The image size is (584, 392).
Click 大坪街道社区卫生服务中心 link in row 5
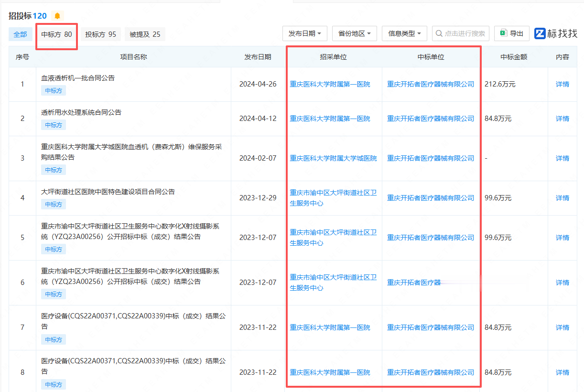pyautogui.click(x=333, y=238)
